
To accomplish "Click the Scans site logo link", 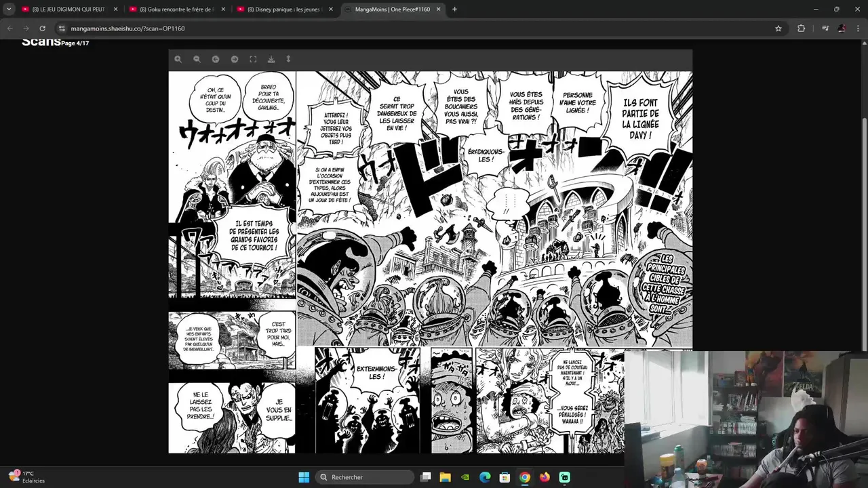I will (41, 42).
